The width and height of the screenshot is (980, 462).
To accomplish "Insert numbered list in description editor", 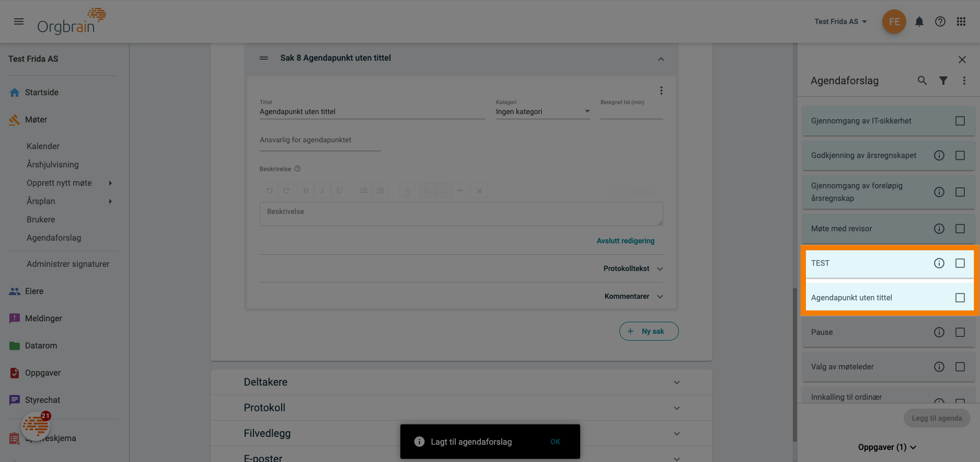I will [381, 190].
